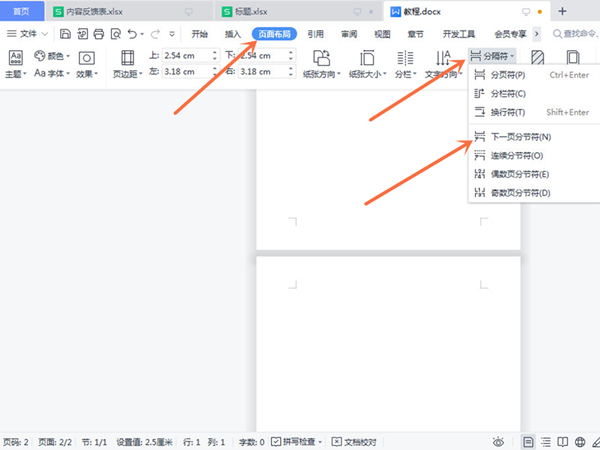Click the new tab plus button
The width and height of the screenshot is (600, 450).
[562, 11]
